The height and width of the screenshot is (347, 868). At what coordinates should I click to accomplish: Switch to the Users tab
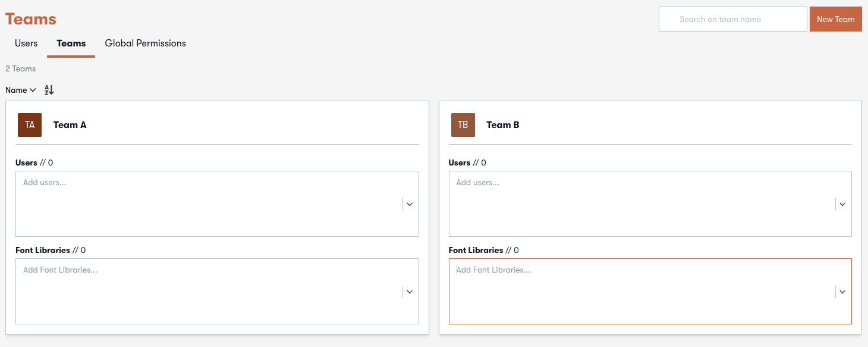coord(26,43)
